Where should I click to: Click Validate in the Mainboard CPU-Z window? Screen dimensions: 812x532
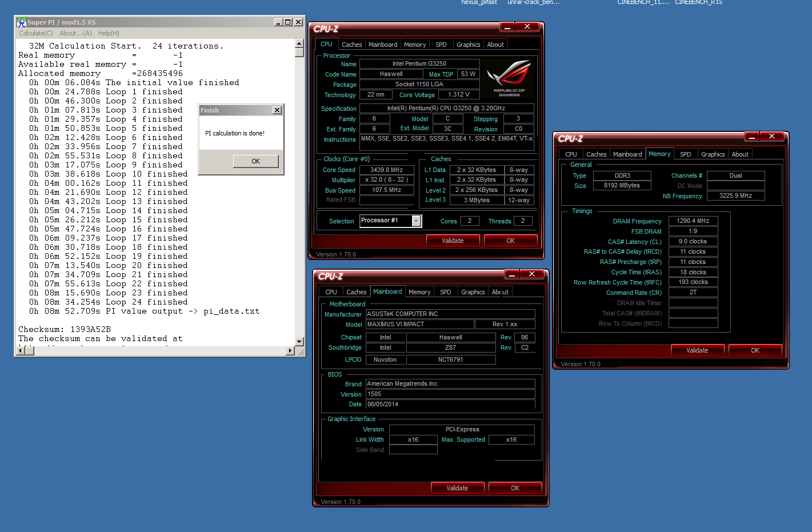click(x=457, y=488)
